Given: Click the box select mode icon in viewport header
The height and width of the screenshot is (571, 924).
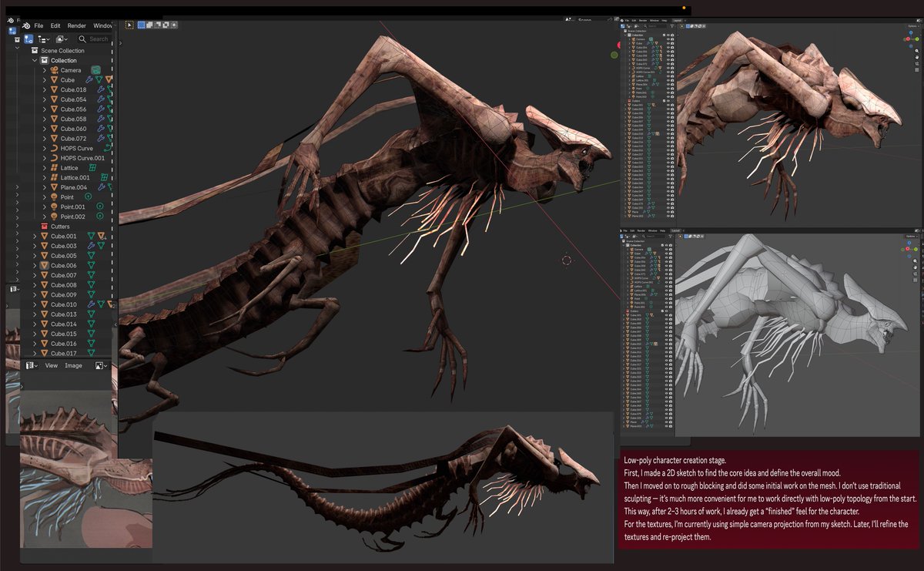Looking at the screenshot, I should pos(142,25).
